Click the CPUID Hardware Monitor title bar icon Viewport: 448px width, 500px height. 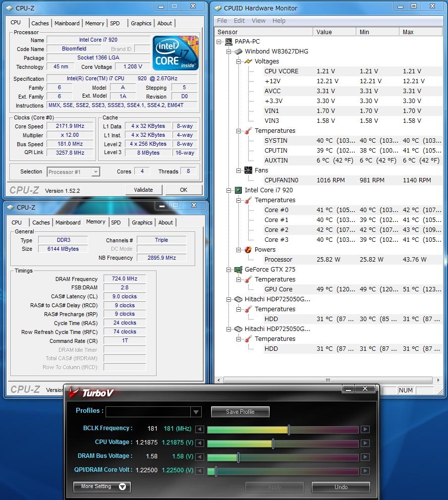pos(218,8)
